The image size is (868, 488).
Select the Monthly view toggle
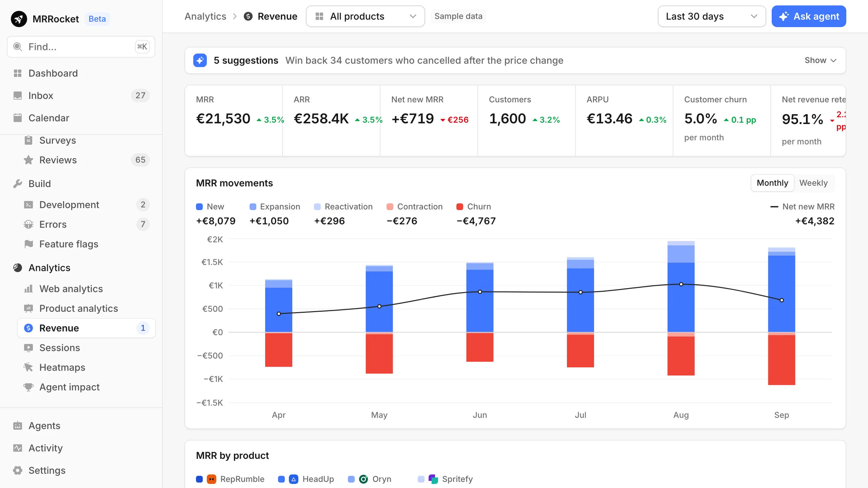772,183
